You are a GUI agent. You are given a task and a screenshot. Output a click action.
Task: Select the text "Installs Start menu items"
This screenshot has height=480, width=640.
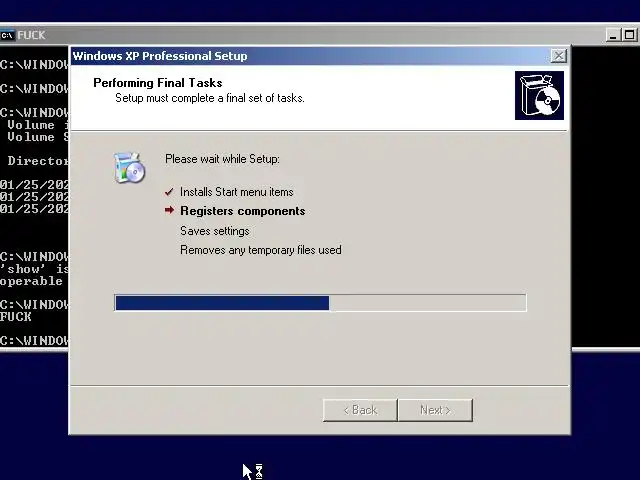pos(237,192)
